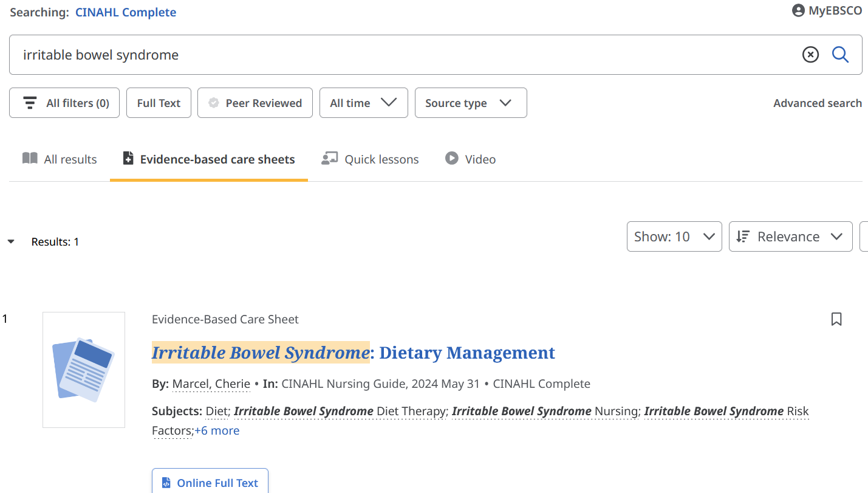This screenshot has width=868, height=493.
Task: Click the CINAHL Nursing Guide, 2024 May 31 text
Action: click(x=380, y=384)
